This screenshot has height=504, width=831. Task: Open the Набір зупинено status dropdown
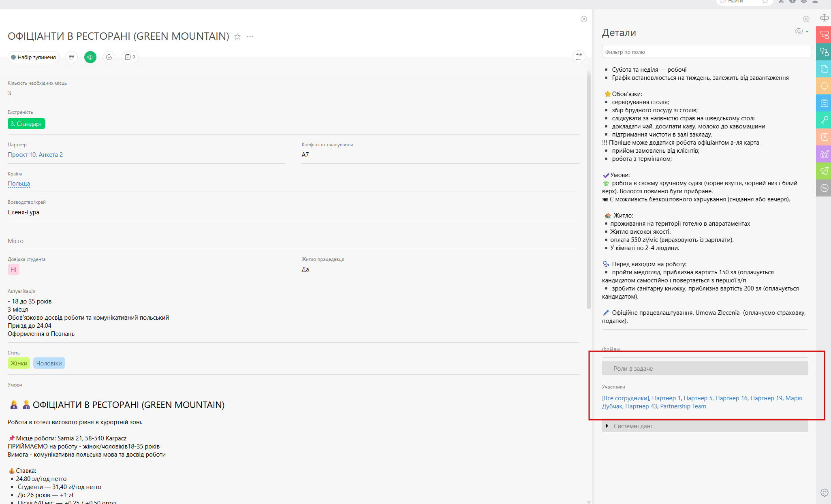point(34,57)
